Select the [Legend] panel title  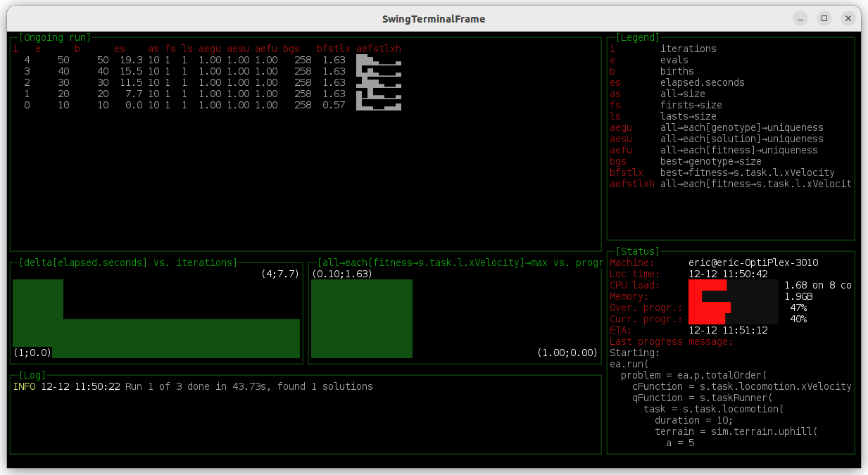tap(638, 37)
